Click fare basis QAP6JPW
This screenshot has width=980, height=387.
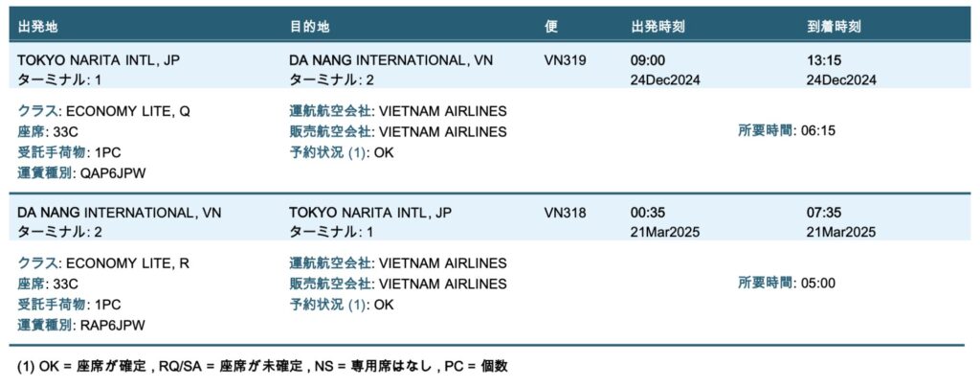pyautogui.click(x=113, y=173)
